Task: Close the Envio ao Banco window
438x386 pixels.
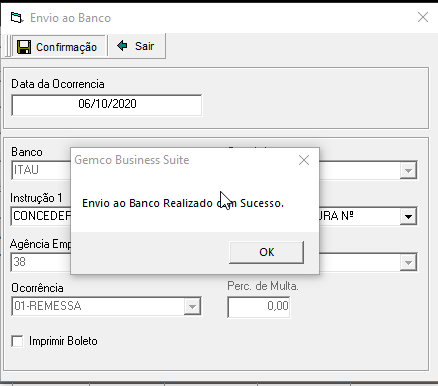Action: pyautogui.click(x=423, y=17)
